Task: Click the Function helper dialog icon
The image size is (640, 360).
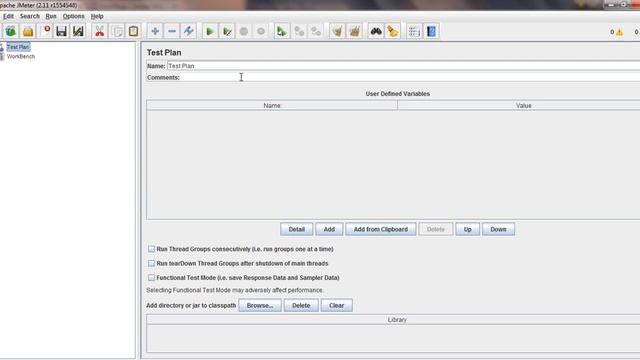Action: (414, 31)
